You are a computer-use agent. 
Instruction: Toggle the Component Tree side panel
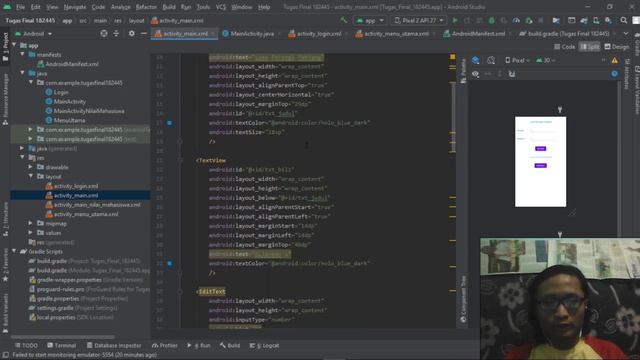[463, 299]
